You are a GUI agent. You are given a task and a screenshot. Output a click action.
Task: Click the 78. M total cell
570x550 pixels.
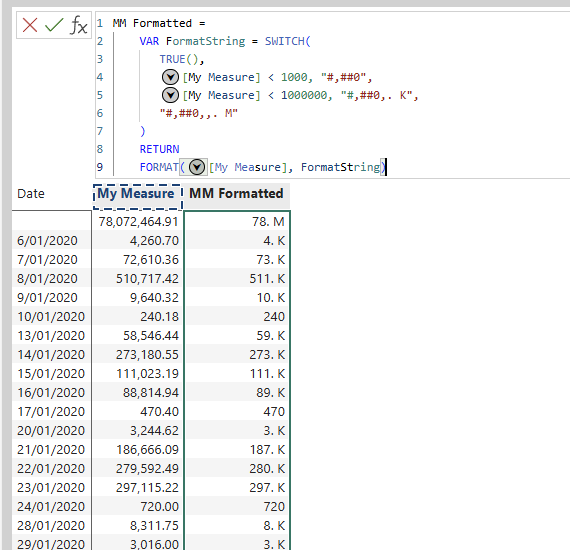[x=268, y=222]
